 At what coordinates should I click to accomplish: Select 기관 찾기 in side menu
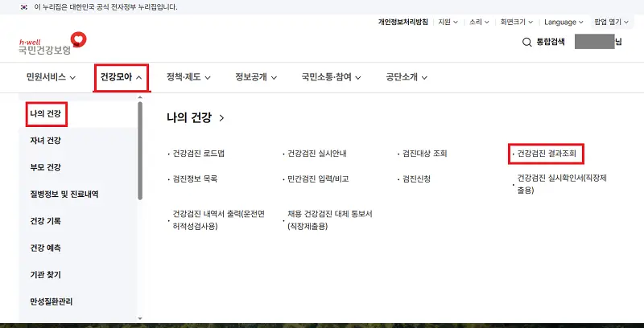(x=46, y=275)
